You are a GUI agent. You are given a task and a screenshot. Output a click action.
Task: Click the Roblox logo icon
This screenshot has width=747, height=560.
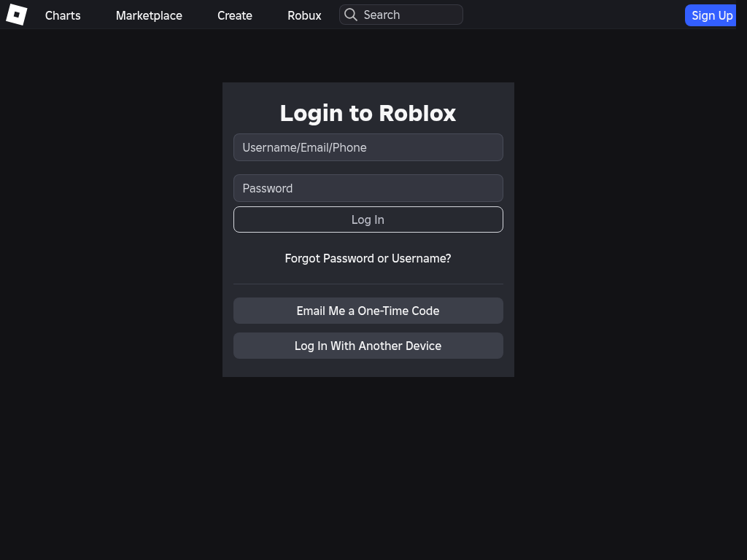(x=16, y=15)
